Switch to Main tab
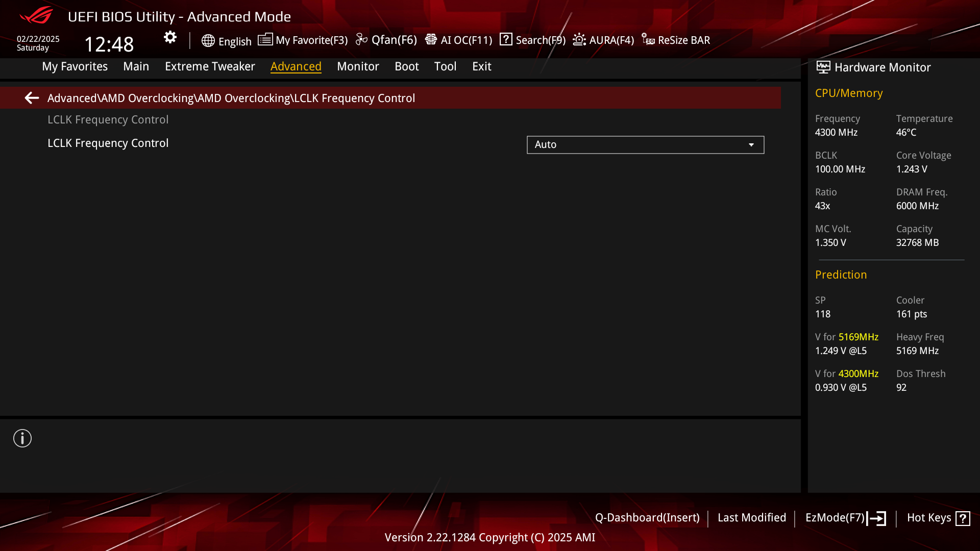Image resolution: width=980 pixels, height=551 pixels. (136, 66)
